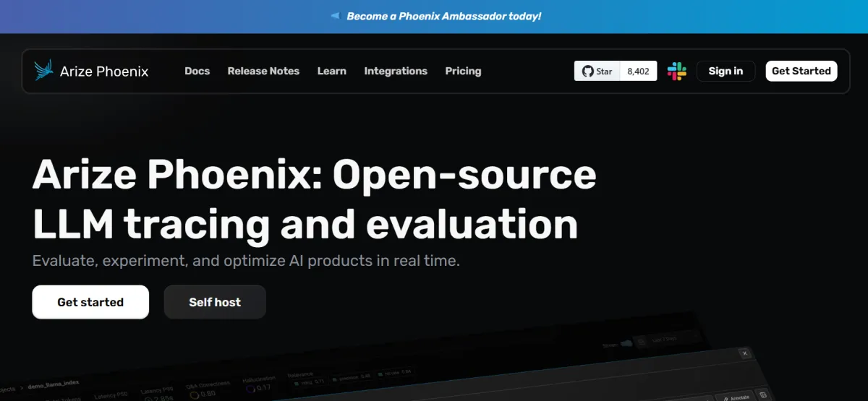Click the megaphone icon in the banner
Viewport: 868px width, 401px height.
pos(335,16)
